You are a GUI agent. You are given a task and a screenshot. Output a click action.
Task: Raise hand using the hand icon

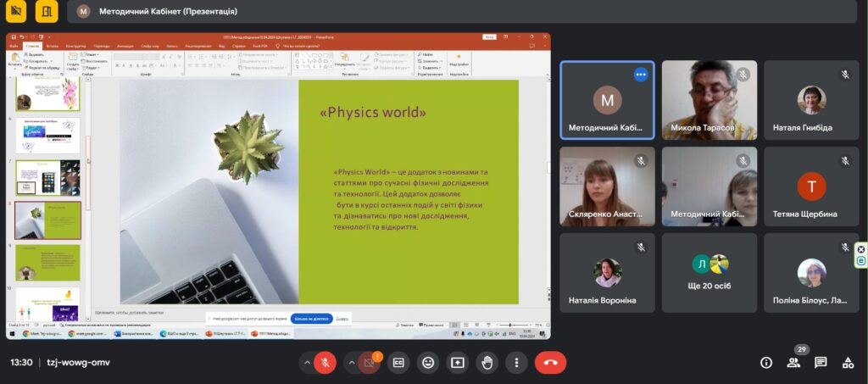point(487,363)
